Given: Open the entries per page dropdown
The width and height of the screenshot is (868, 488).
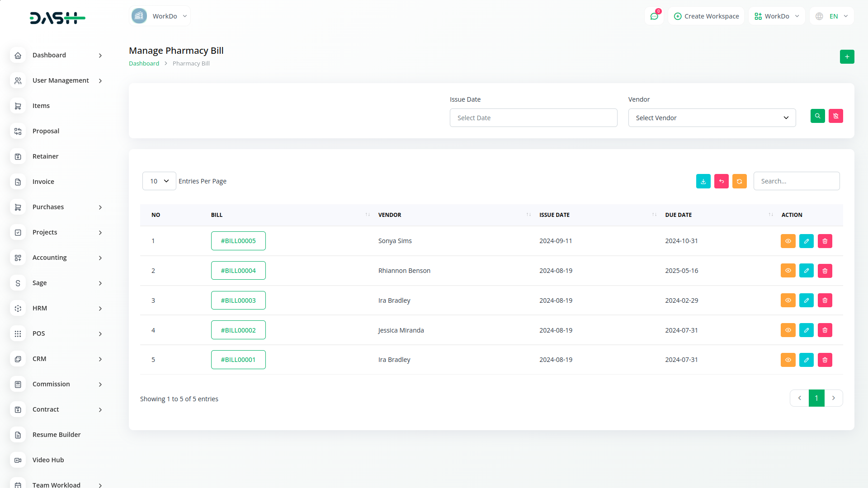Looking at the screenshot, I should tap(159, 181).
